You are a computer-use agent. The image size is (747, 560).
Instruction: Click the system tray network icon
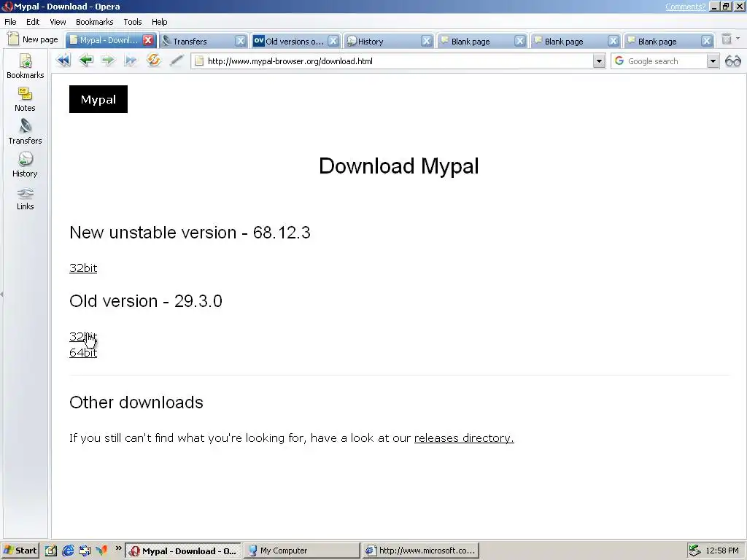click(695, 551)
